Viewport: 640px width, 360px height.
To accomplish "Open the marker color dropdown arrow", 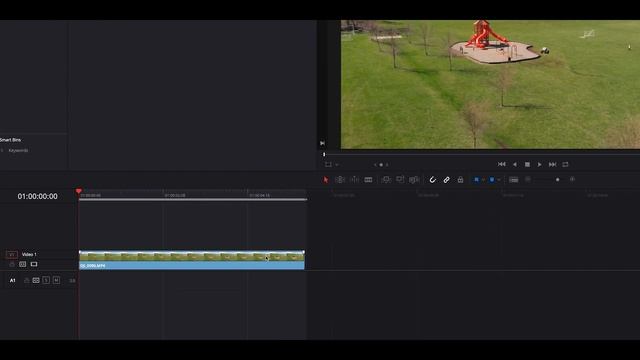I will [499, 180].
